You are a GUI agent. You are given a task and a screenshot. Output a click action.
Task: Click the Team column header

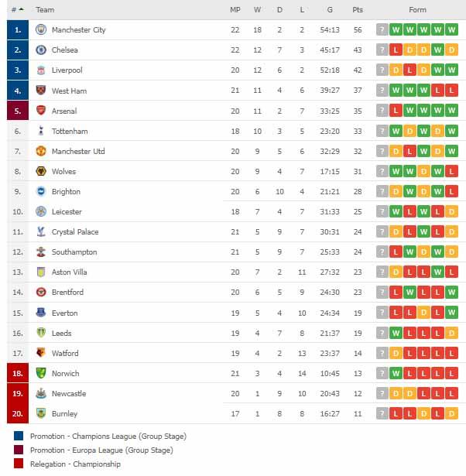click(x=45, y=10)
